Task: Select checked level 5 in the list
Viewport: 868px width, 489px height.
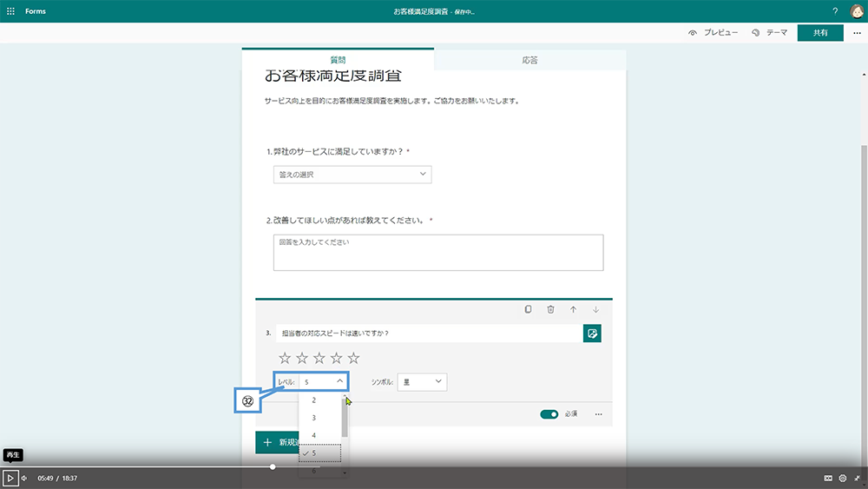Action: pos(320,453)
